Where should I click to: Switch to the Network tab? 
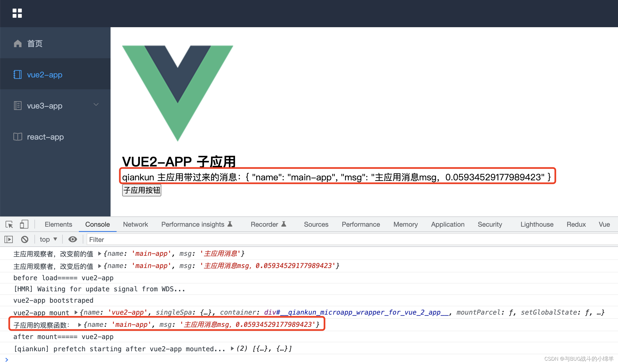(135, 224)
